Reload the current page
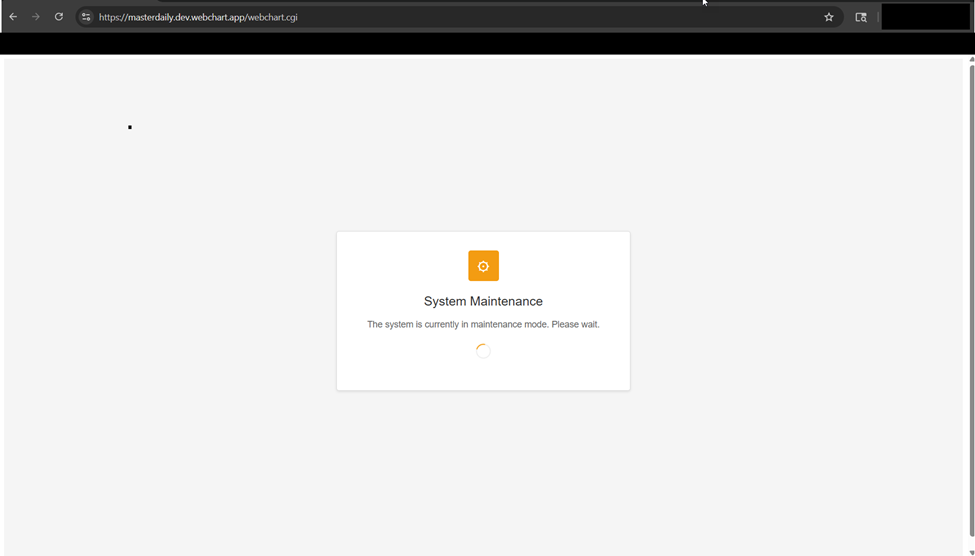Screen dimensions: 975x556 [x=59, y=17]
